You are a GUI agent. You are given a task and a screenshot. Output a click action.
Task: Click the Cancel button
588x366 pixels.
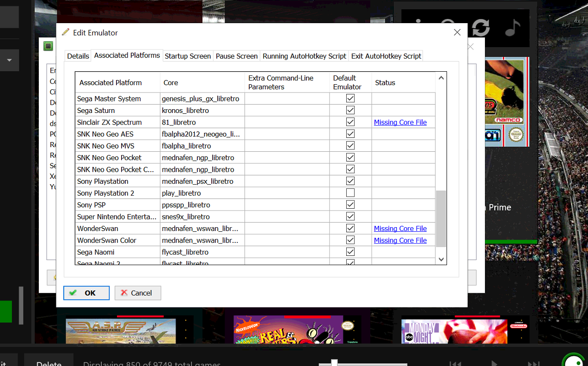point(138,293)
